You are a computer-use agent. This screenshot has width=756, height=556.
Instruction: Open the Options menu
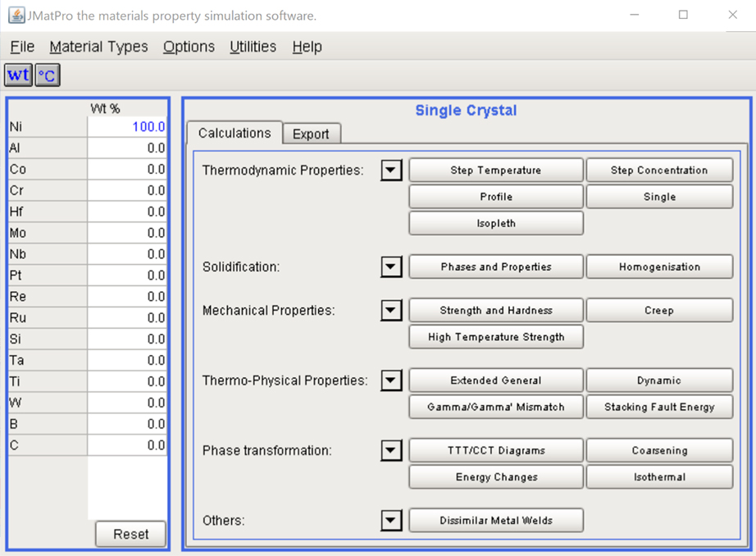[189, 47]
